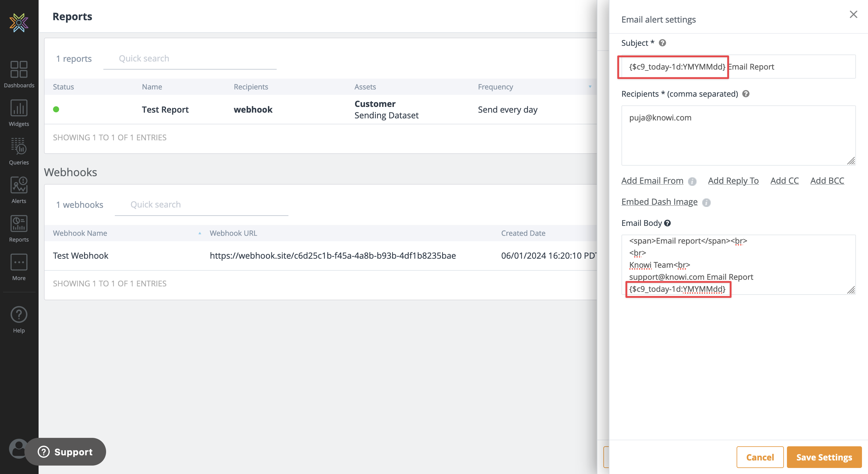
Task: Sort by Webhook Name column arrow
Action: tap(200, 233)
